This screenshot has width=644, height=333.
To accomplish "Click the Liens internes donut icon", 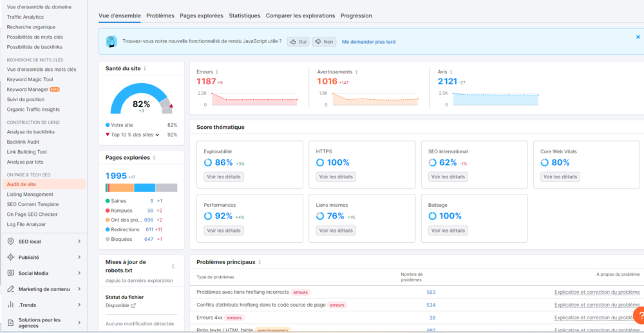I will [320, 216].
